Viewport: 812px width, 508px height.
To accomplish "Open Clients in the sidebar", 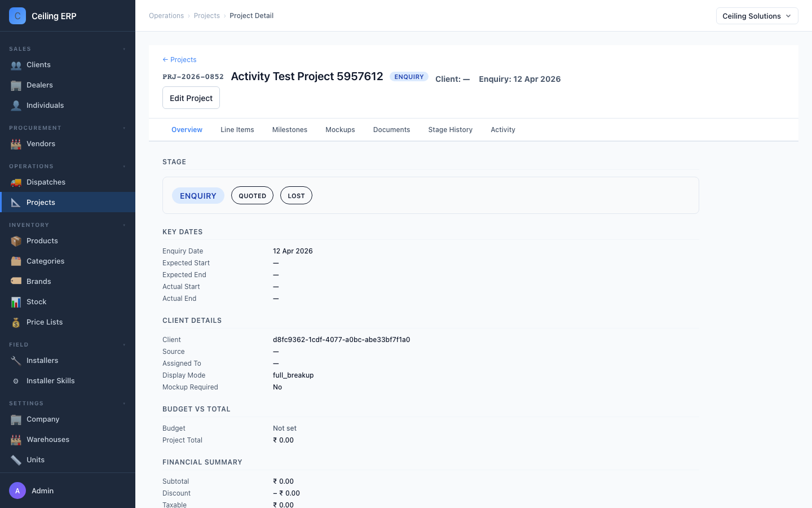I will coord(68,65).
